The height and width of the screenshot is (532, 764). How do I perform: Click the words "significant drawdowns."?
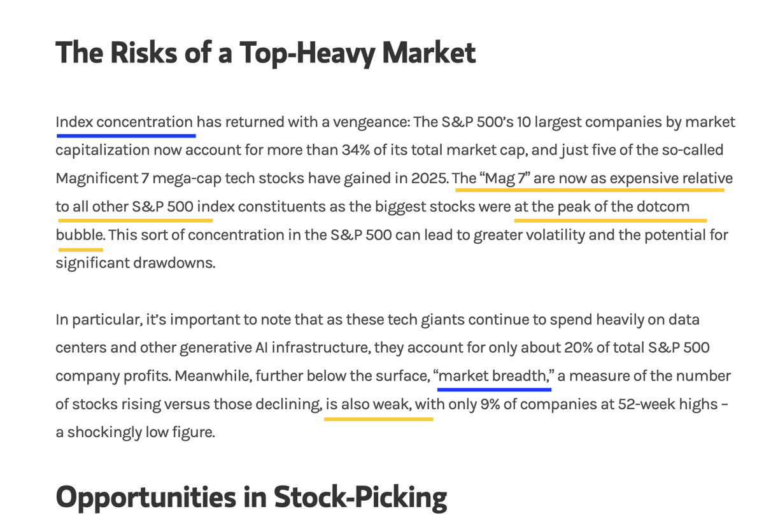[136, 263]
